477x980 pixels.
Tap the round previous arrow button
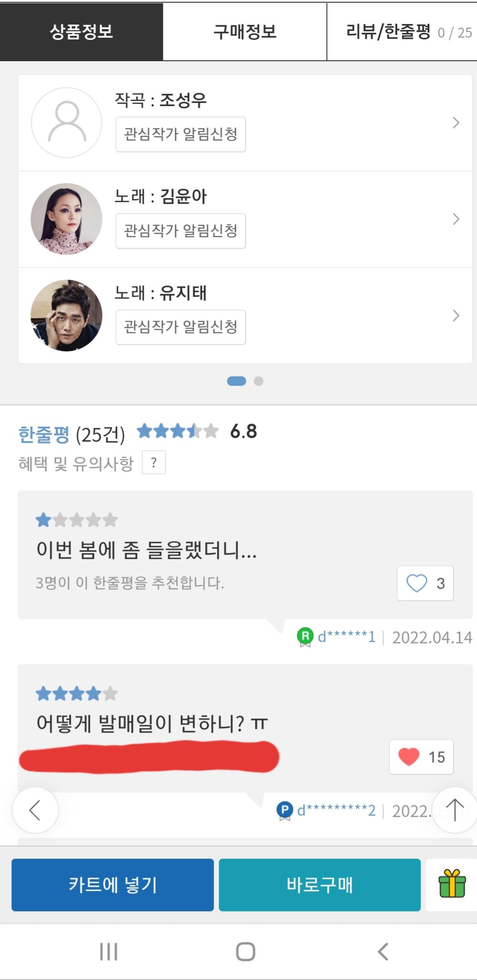[x=35, y=810]
